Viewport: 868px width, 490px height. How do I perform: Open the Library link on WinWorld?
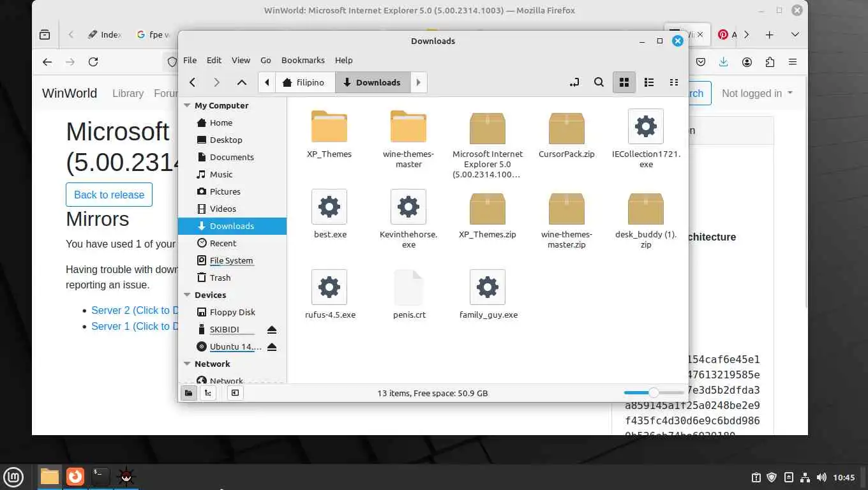[128, 93]
